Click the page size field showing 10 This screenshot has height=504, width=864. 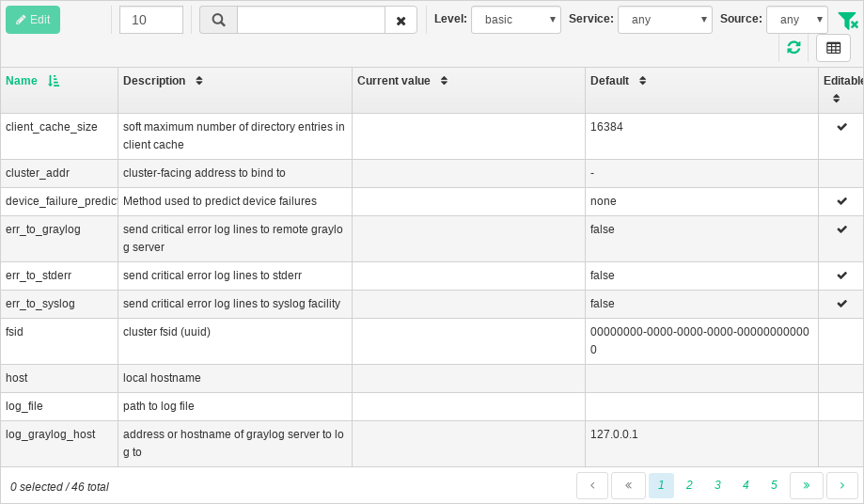pos(150,20)
